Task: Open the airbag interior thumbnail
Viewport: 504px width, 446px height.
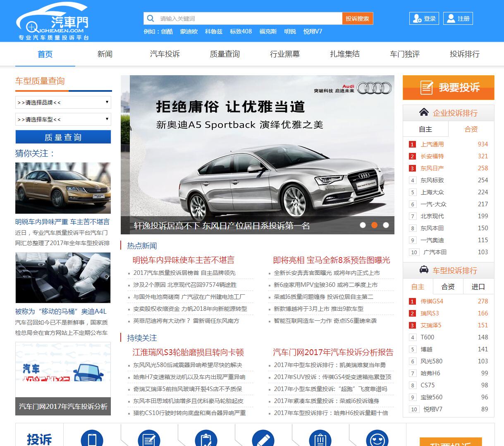Action: pyautogui.click(x=63, y=278)
